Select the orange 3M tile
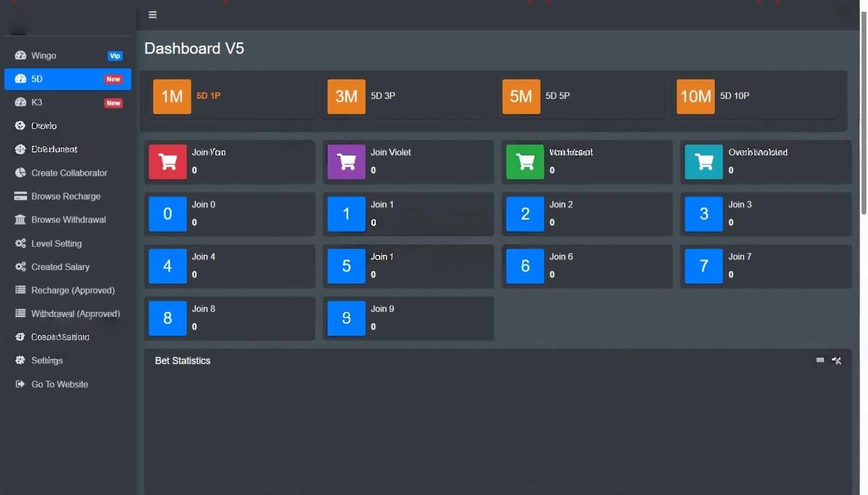 pyautogui.click(x=346, y=97)
